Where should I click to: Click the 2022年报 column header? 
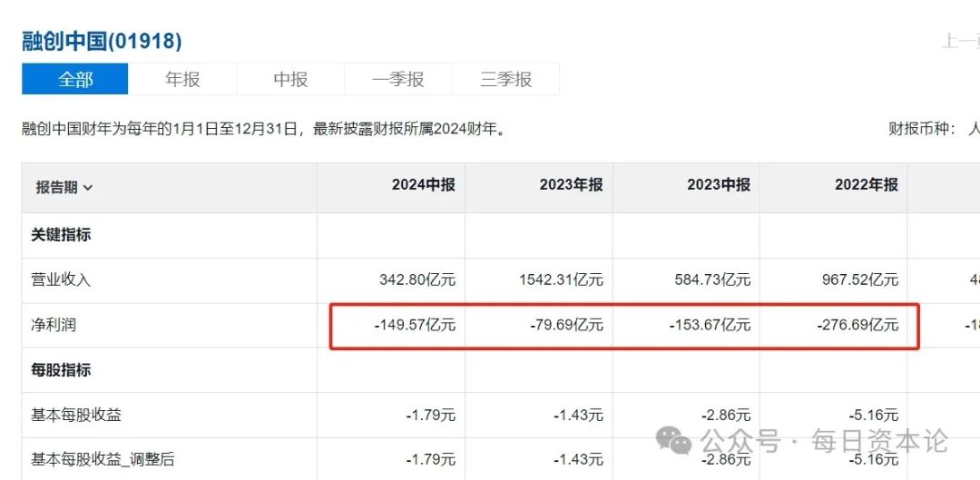866,185
